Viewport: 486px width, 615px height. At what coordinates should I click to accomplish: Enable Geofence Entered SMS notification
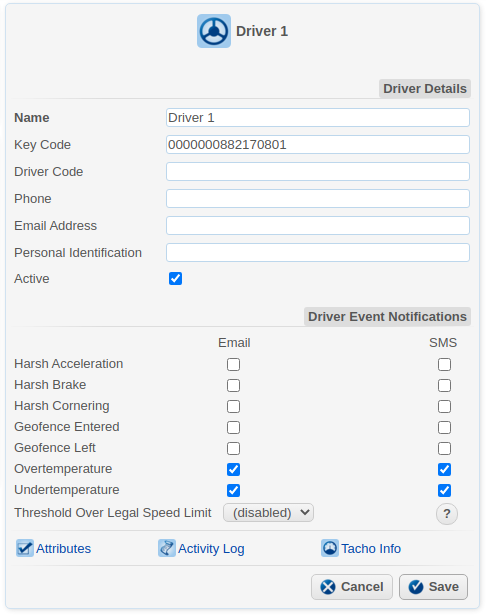point(444,427)
